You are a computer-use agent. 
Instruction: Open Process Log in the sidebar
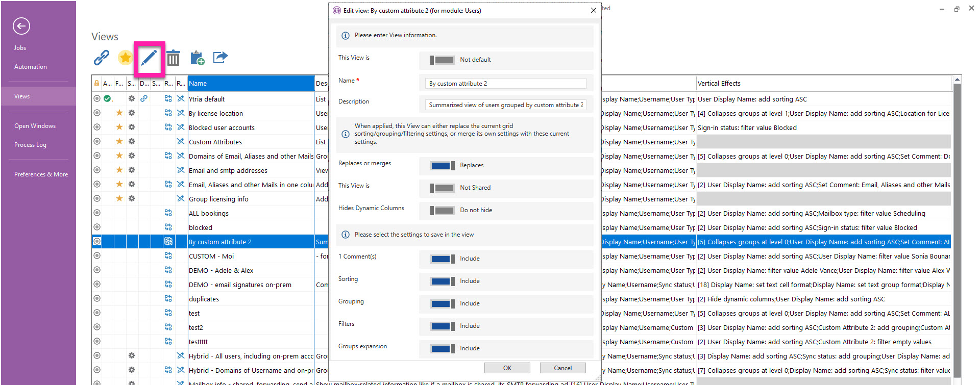31,145
